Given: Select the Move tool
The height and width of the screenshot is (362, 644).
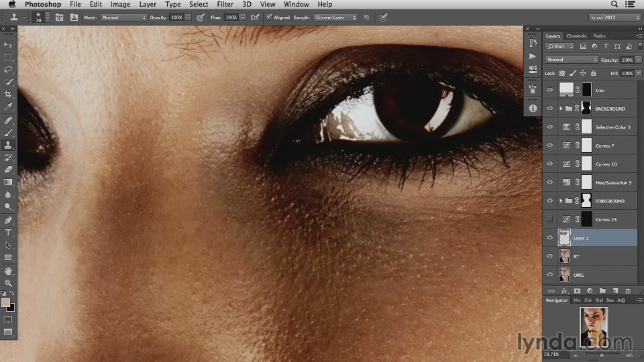Looking at the screenshot, I should click(8, 44).
